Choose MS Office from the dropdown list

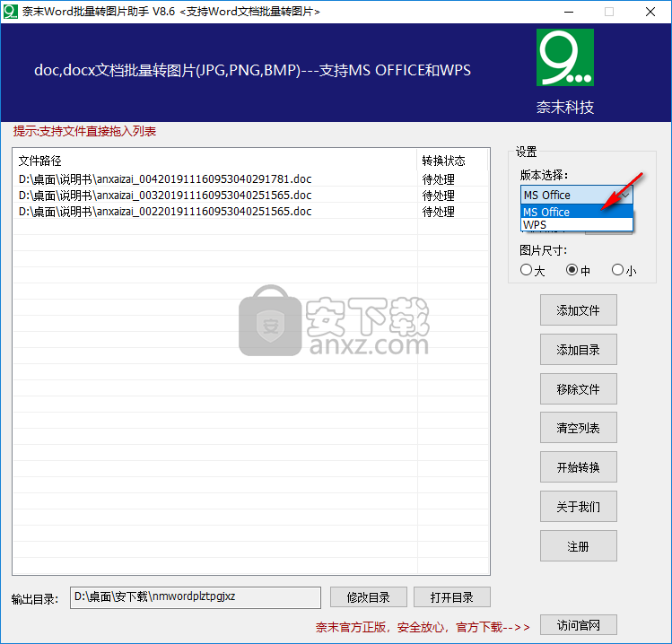(576, 212)
